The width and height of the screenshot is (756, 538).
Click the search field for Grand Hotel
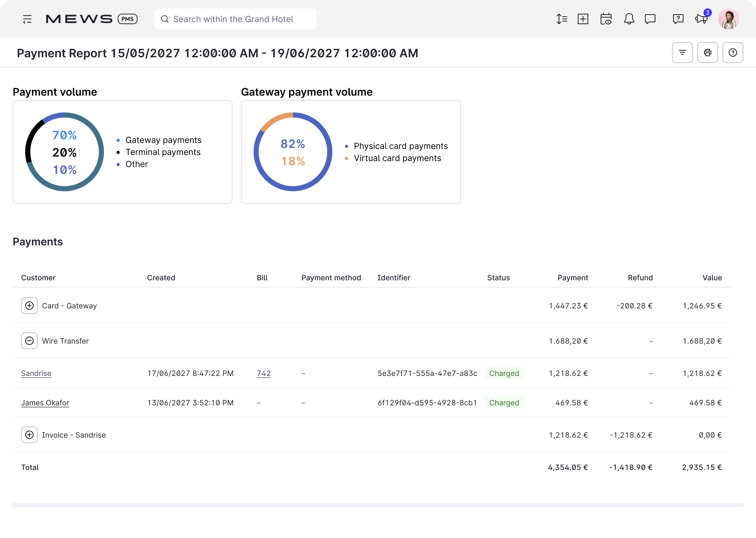click(x=235, y=19)
